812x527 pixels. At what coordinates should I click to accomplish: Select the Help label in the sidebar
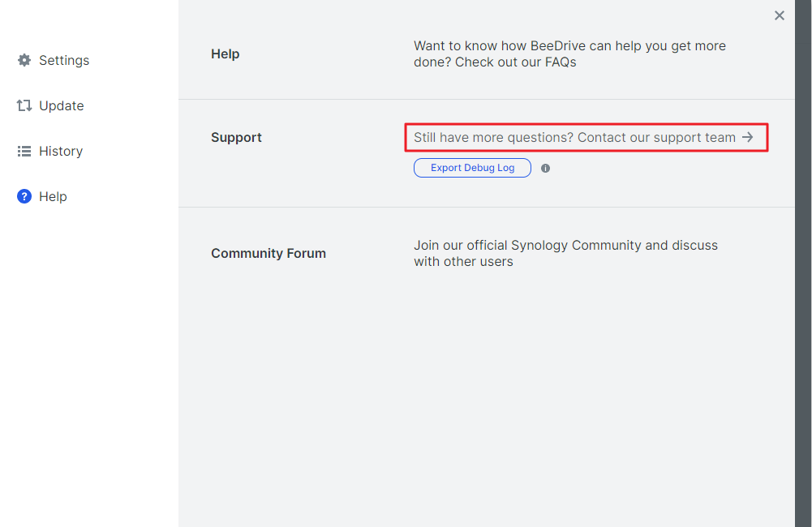pos(53,197)
